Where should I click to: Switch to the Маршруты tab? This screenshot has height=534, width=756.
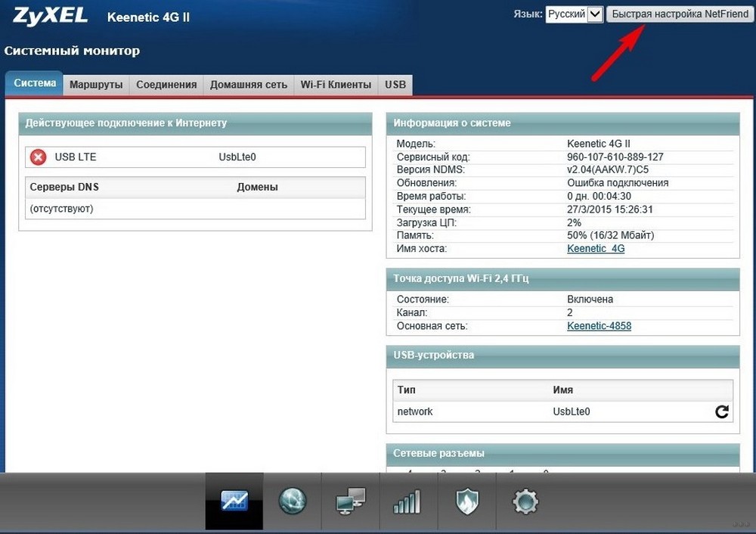click(x=96, y=85)
